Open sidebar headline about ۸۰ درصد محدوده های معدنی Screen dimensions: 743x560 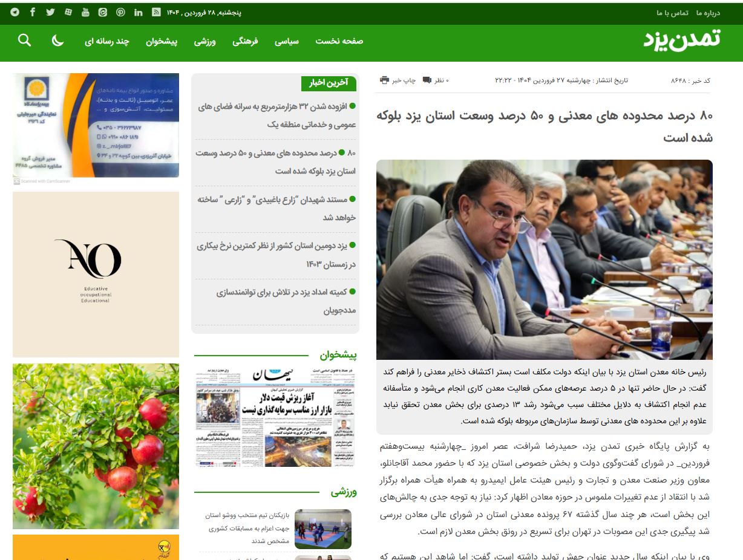[x=276, y=162]
